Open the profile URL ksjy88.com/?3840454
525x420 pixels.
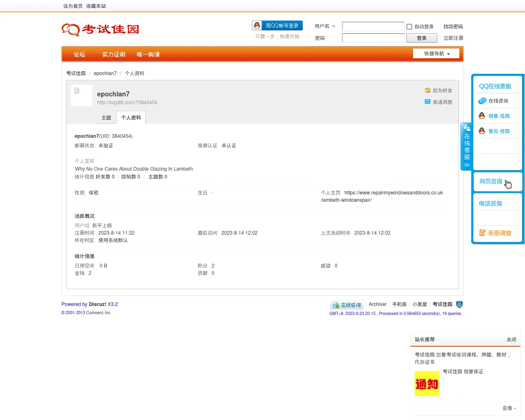[x=127, y=103]
